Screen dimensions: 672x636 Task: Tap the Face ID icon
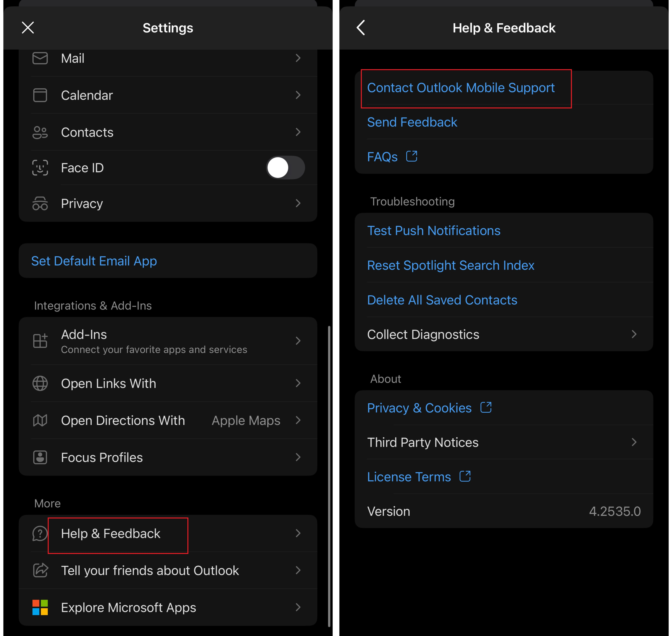pyautogui.click(x=40, y=168)
